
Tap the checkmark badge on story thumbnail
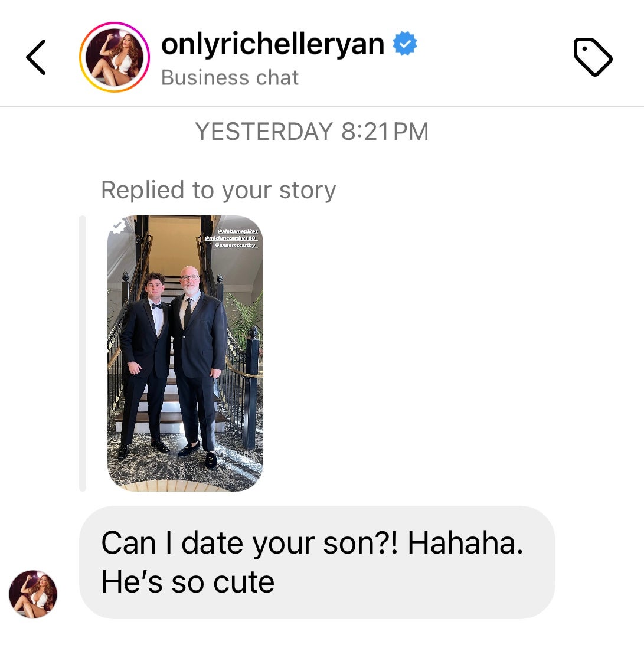[x=118, y=226]
